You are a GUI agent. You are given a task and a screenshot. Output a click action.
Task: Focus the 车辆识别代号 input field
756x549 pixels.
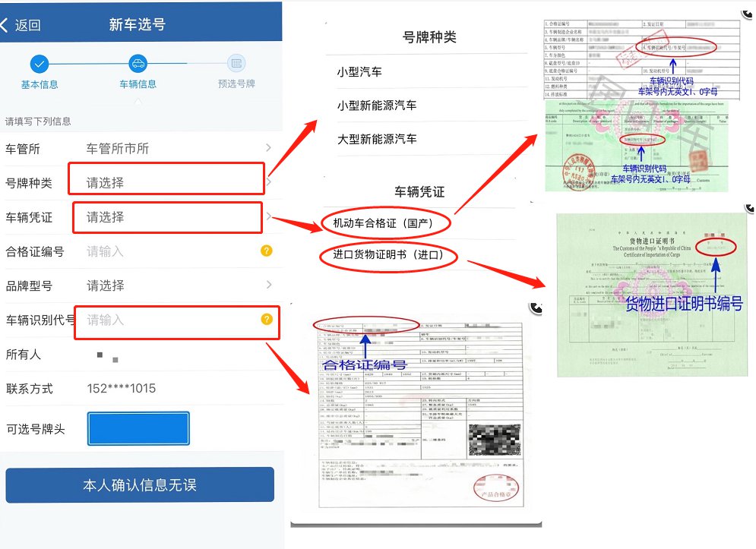[x=177, y=323]
